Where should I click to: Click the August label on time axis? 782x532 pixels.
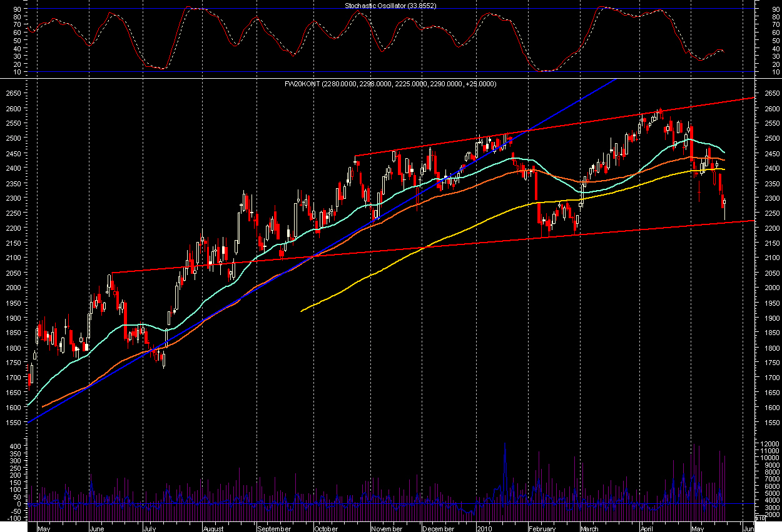(213, 528)
